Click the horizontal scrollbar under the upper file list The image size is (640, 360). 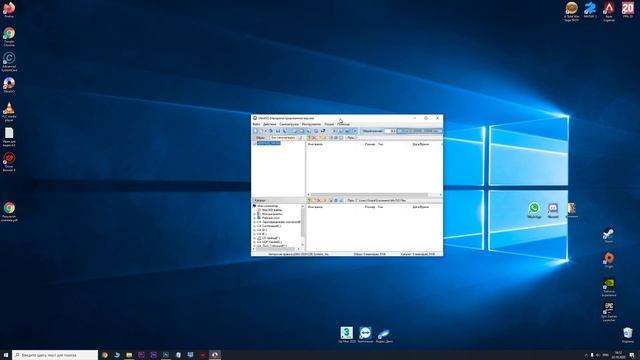374,195
